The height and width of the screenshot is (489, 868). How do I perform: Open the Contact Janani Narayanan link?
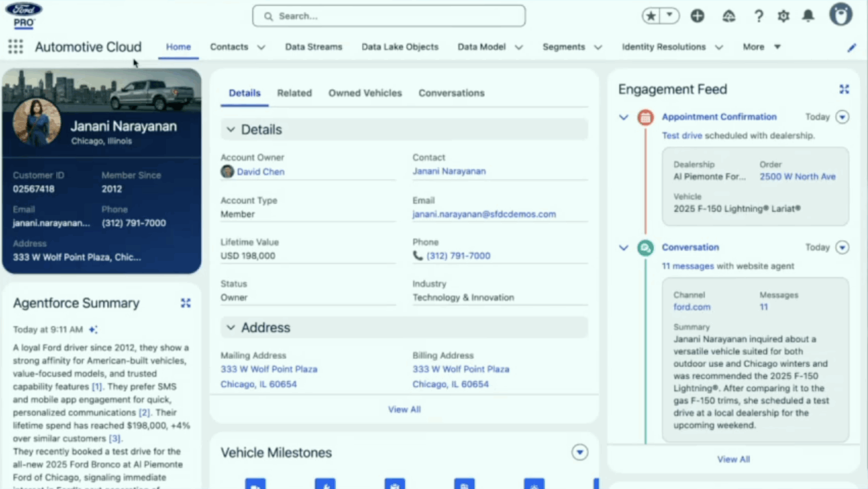click(x=449, y=171)
